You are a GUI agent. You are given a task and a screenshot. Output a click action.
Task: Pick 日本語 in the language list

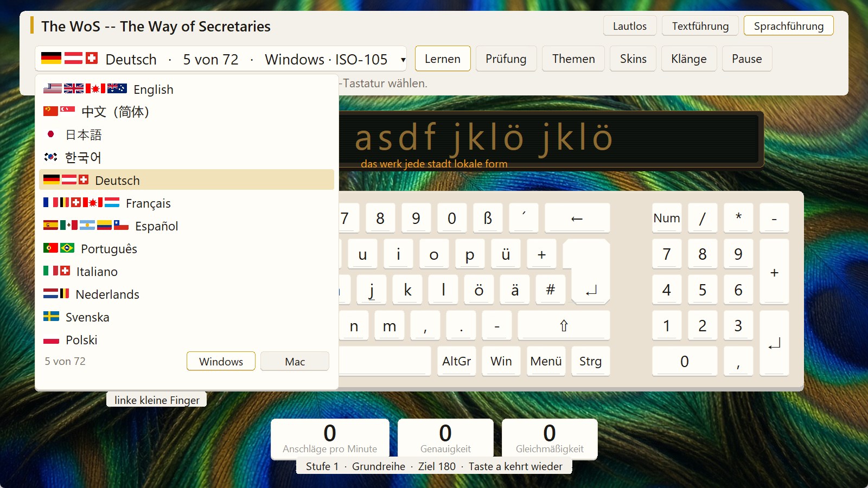coord(186,135)
